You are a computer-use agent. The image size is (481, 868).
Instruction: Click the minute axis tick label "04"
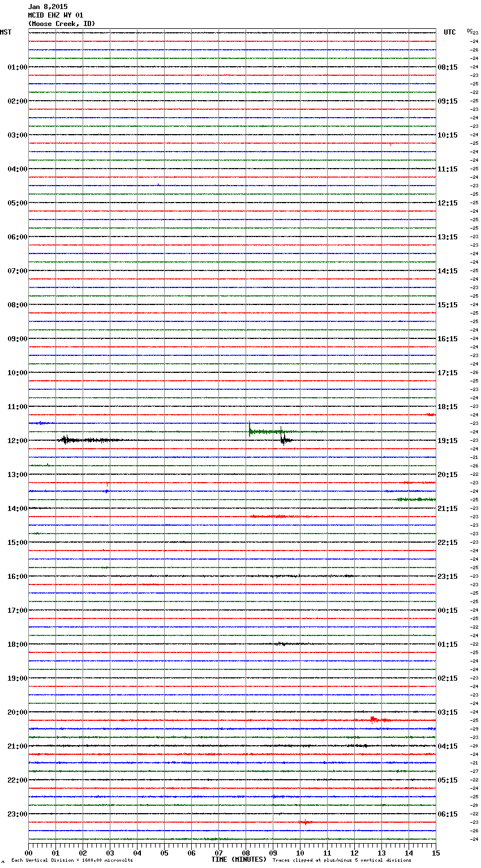coord(137,853)
